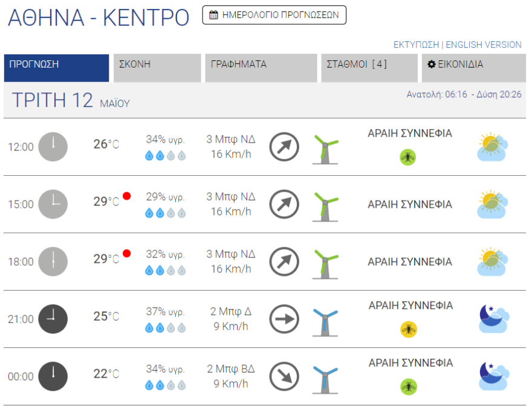Click the red dot beside 29°C at 15:00
The width and height of the screenshot is (532, 406).
(x=126, y=196)
